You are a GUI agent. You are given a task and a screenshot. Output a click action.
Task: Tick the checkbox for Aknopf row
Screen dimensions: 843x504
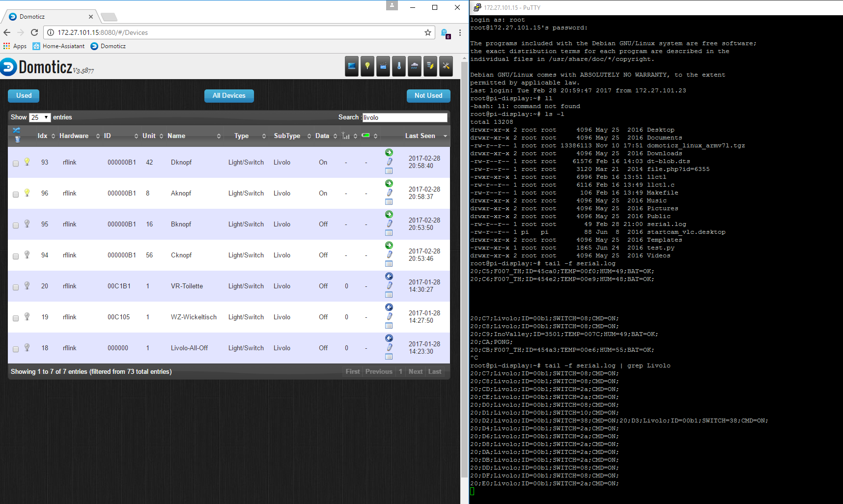coord(16,195)
